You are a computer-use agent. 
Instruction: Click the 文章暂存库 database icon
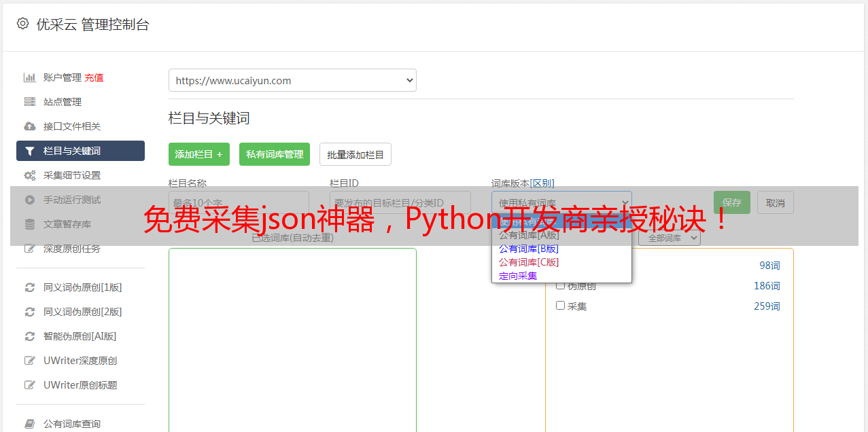point(30,224)
